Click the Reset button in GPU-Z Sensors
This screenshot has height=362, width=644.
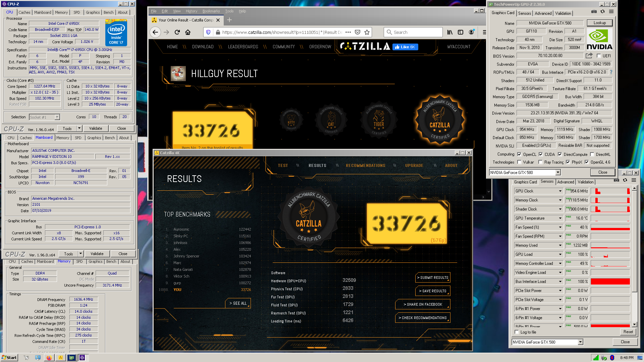[x=628, y=332]
